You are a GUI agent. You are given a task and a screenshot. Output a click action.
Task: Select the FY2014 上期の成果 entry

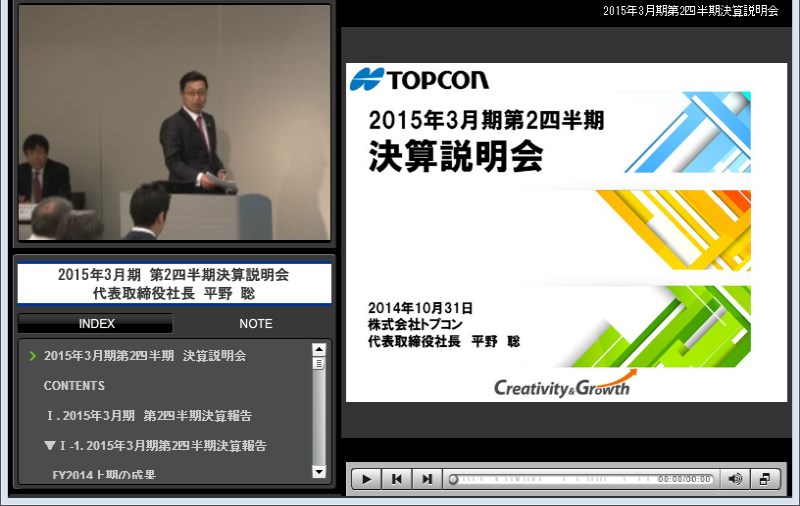pyautogui.click(x=104, y=475)
